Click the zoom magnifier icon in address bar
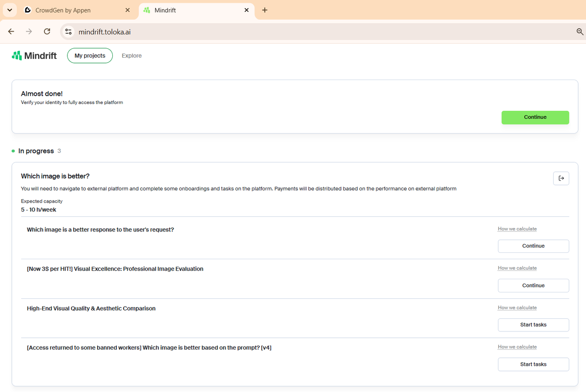Image resolution: width=586 pixels, height=392 pixels. pyautogui.click(x=580, y=31)
